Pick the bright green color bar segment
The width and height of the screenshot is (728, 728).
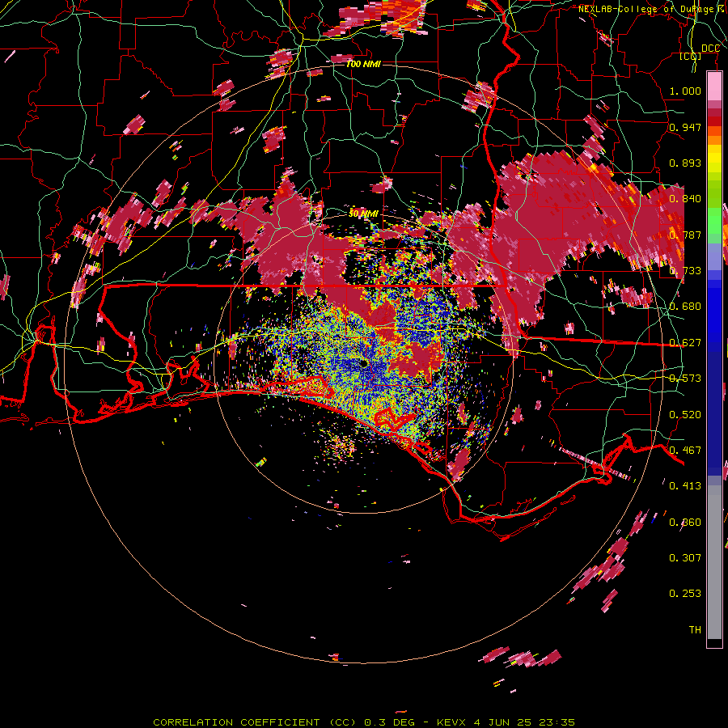point(714,221)
